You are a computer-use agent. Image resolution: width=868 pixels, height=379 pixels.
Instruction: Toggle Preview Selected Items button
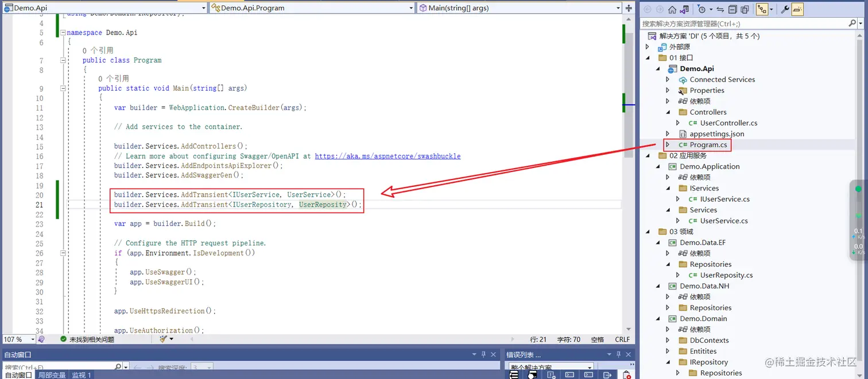[797, 10]
